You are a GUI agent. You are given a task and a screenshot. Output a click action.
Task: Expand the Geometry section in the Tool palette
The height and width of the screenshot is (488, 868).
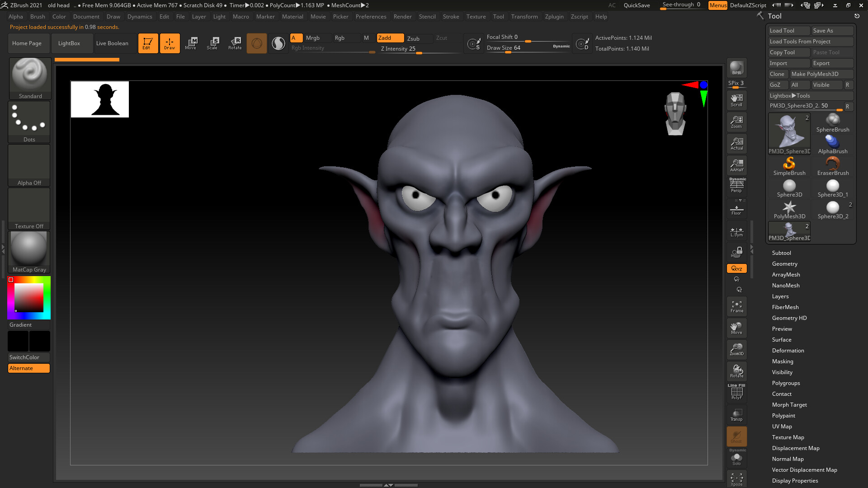(784, 263)
